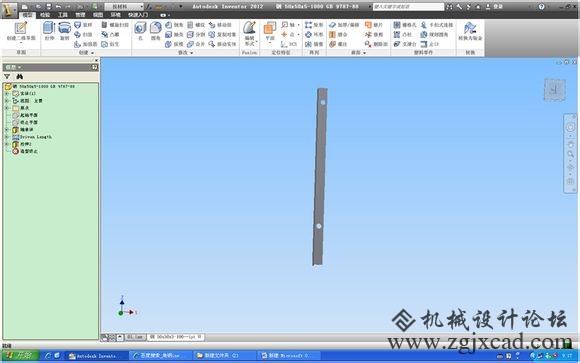580x363 pixels.
Task: Click the Windows Start button
Action: pos(20,356)
